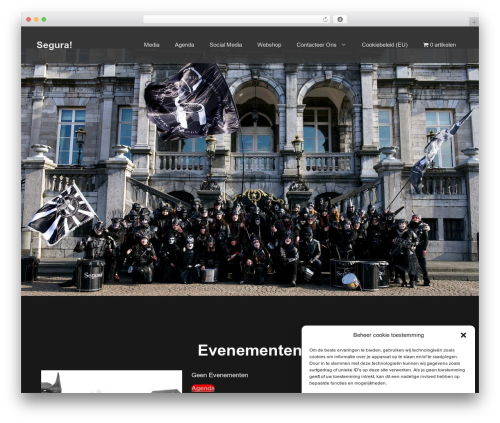500x423 pixels.
Task: Go to the Social Media page
Action: pos(226,45)
